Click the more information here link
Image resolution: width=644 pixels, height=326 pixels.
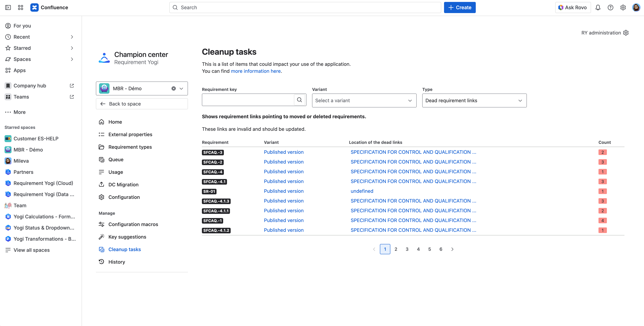point(256,71)
